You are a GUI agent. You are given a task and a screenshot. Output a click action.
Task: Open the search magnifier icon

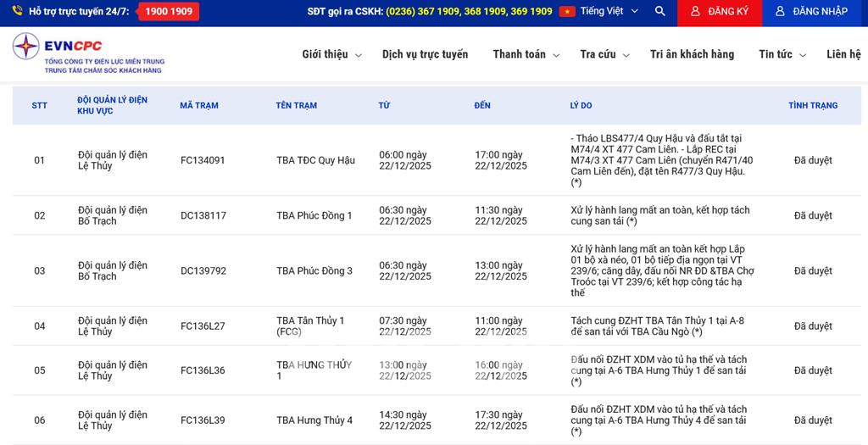pos(659,12)
